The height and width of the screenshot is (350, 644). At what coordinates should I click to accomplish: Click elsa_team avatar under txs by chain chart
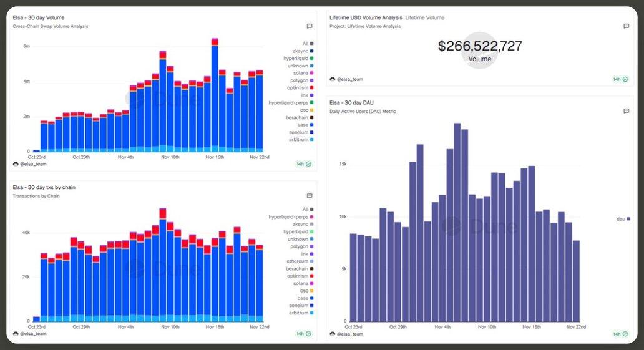[16, 334]
